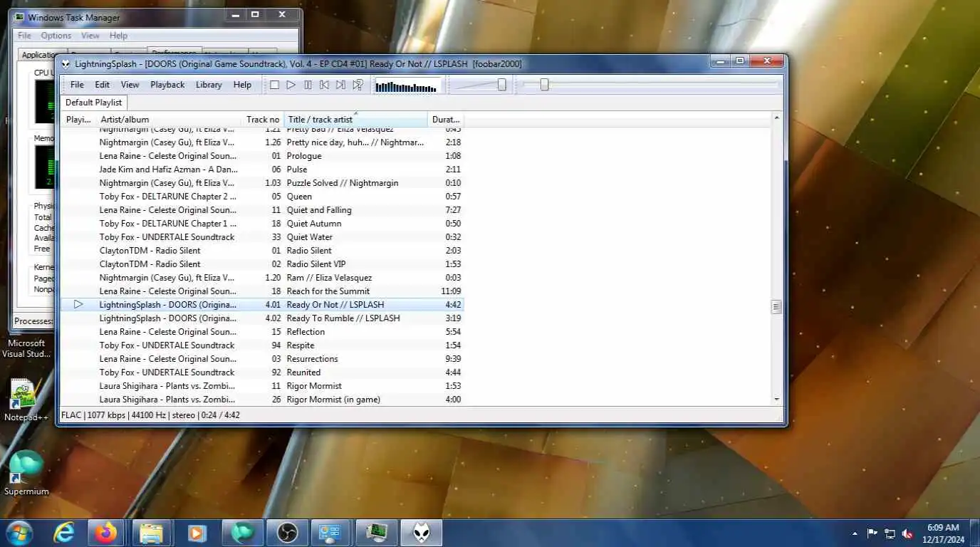This screenshot has height=547, width=980.
Task: Sort by Artist/album column header
Action: pyautogui.click(x=169, y=120)
